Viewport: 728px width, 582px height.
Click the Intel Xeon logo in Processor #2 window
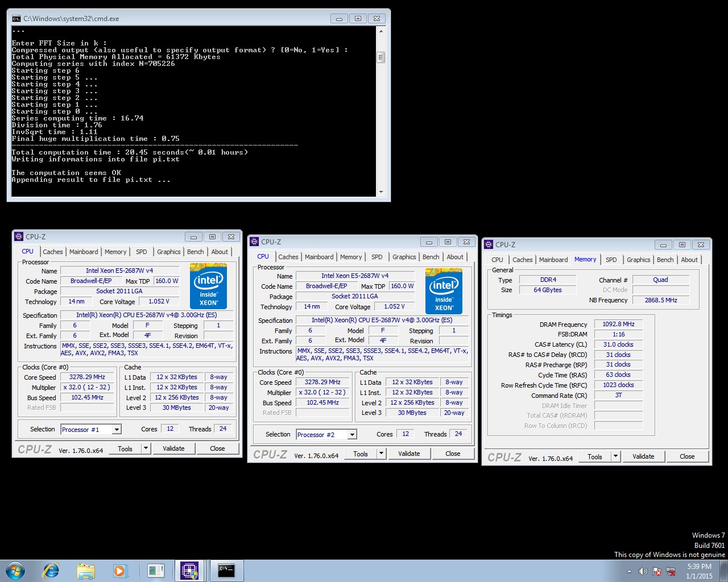coord(444,291)
